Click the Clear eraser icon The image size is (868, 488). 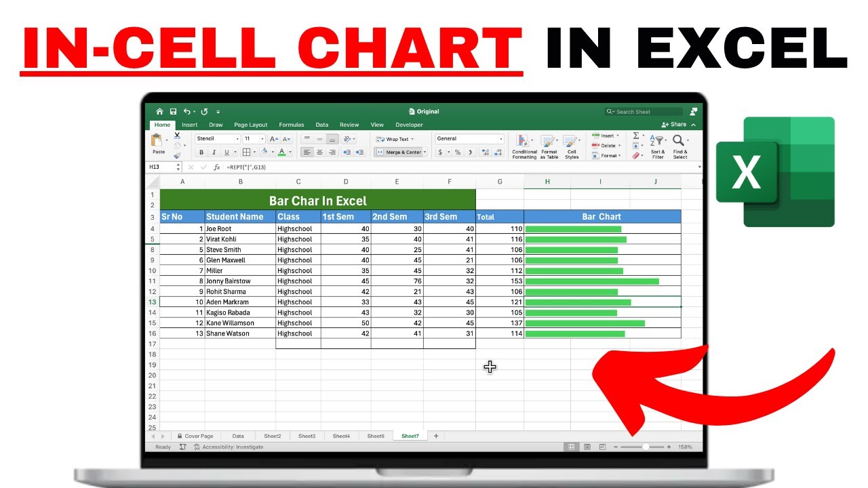click(636, 156)
